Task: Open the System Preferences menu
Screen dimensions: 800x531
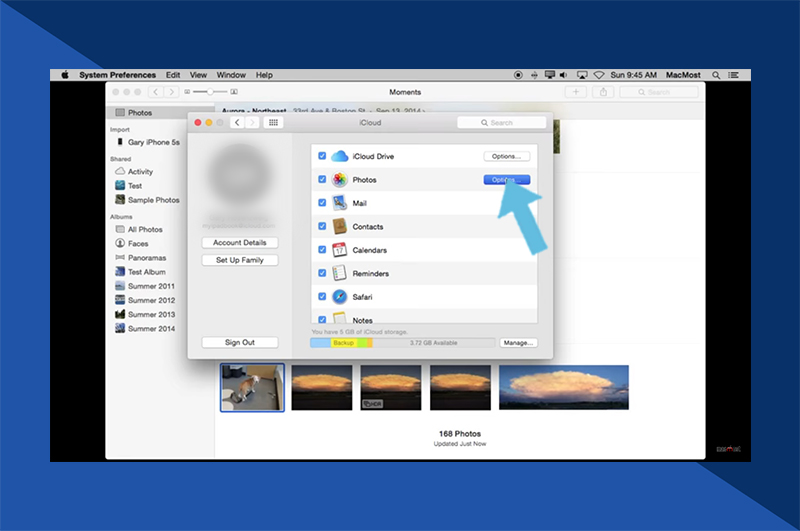Action: [117, 75]
